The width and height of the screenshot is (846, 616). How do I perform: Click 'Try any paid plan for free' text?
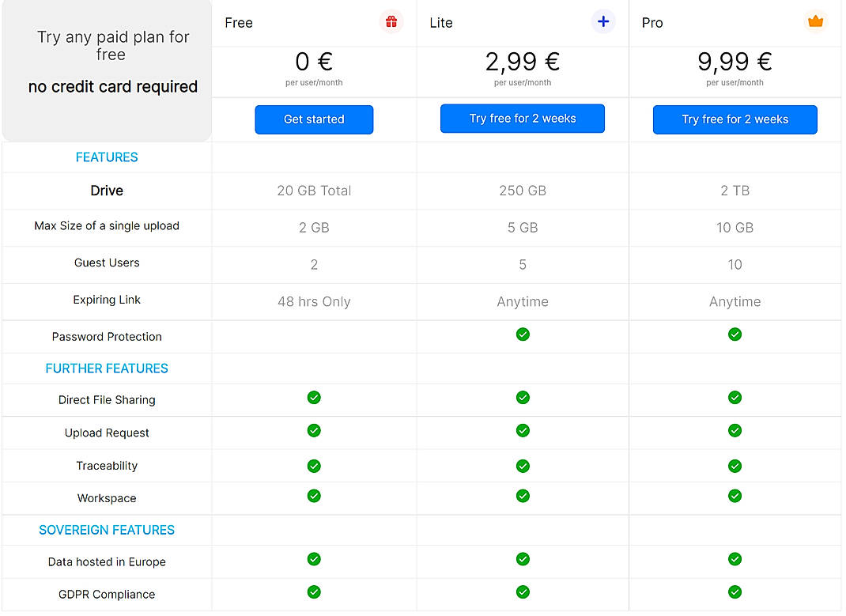tap(113, 45)
